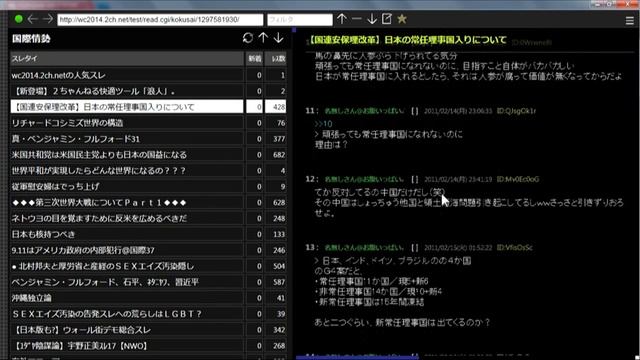Click the green status indicator circle
The image size is (640, 360).
tap(18, 19)
